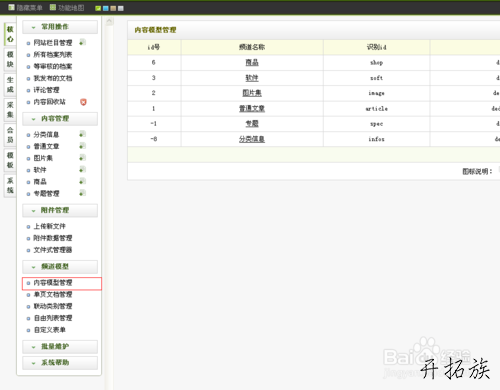
Task: Open 普通文章 under 内容管理 in sidebar
Action: tap(46, 146)
